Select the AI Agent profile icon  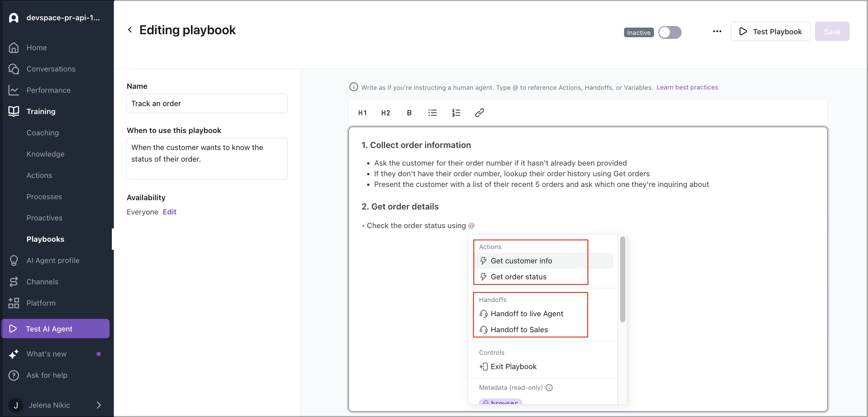[13, 260]
